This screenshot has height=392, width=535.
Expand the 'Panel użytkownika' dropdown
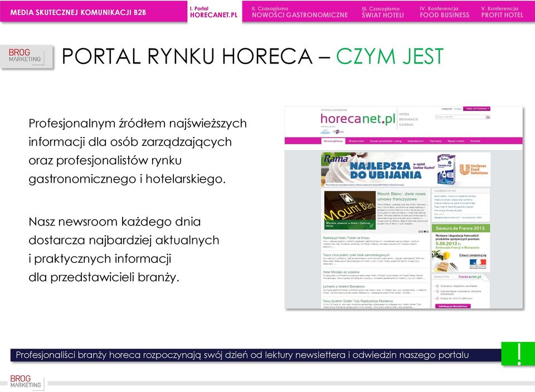[x=476, y=109]
